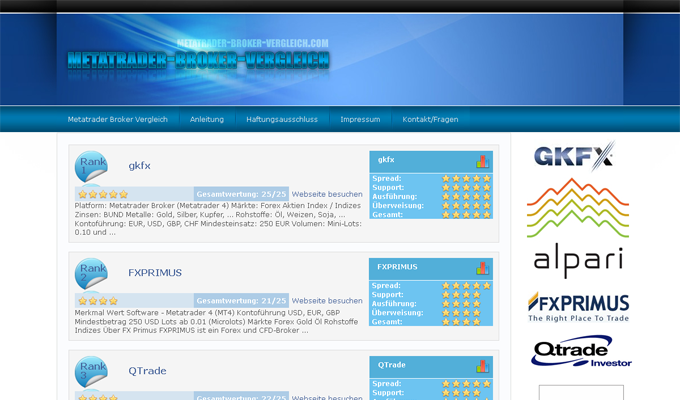Image resolution: width=680 pixels, height=400 pixels.
Task: Click bar chart icon in QTrade rating box
Action: coord(482,366)
